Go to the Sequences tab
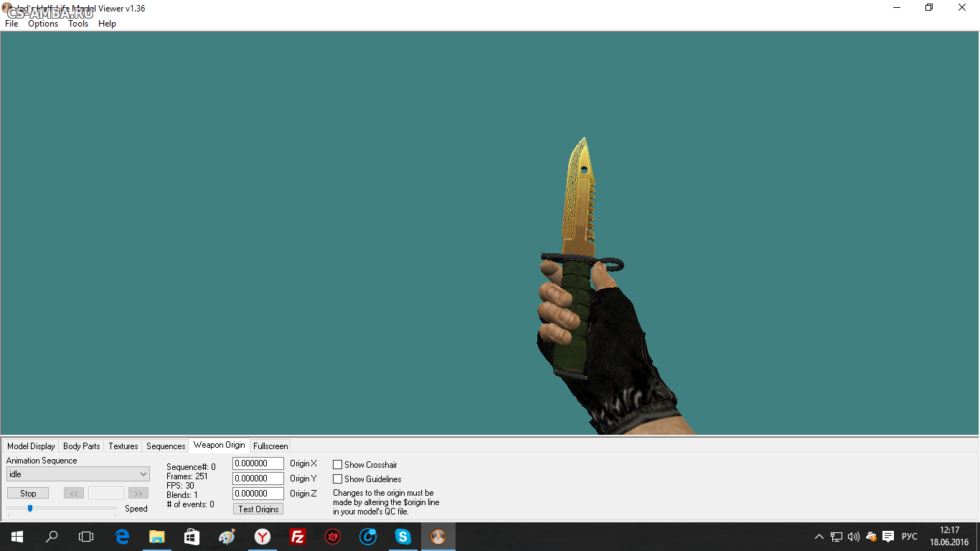 166,446
